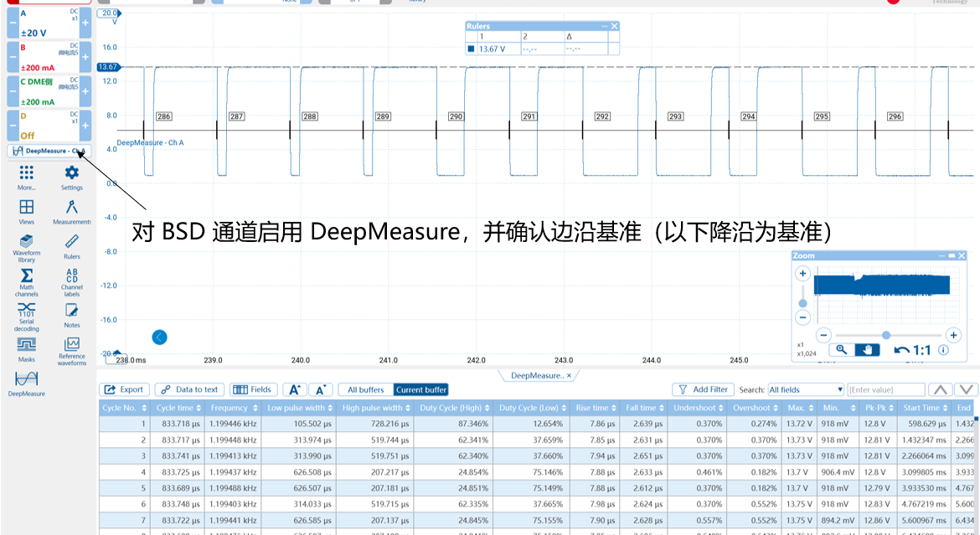
Task: Decrease font size in DeepMeasure table
Action: tap(321, 389)
